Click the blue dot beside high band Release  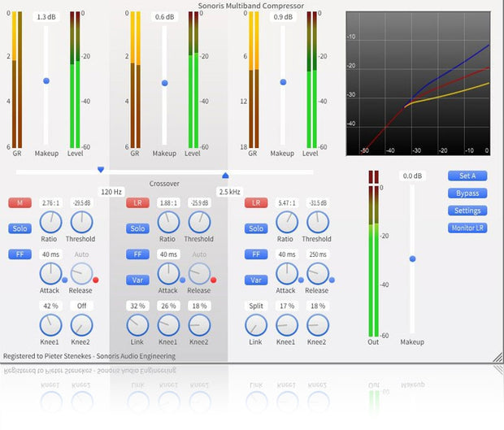[332, 280]
